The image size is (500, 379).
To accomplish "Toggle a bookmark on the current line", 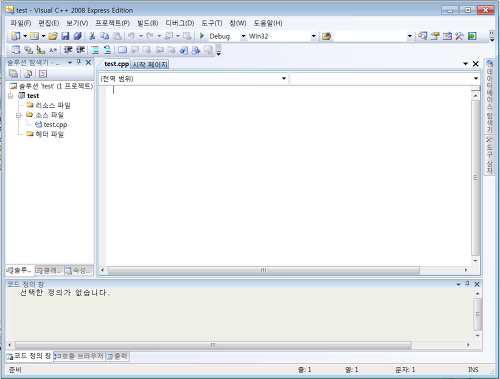I will pyautogui.click(x=122, y=50).
